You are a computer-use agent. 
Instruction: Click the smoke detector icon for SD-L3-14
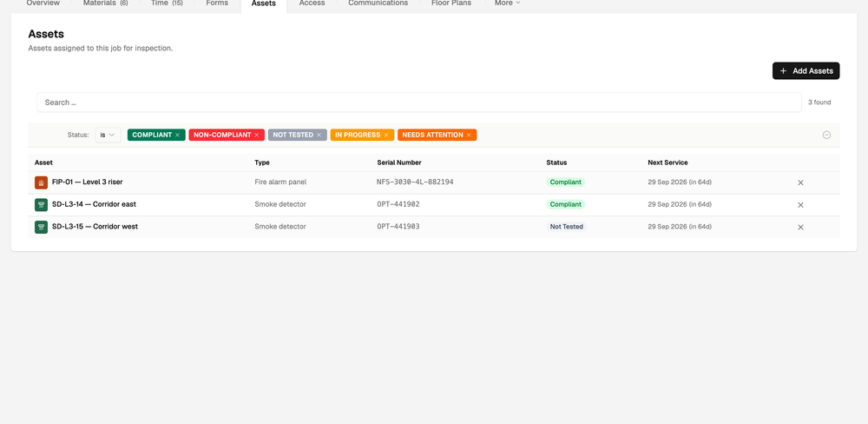pos(41,204)
